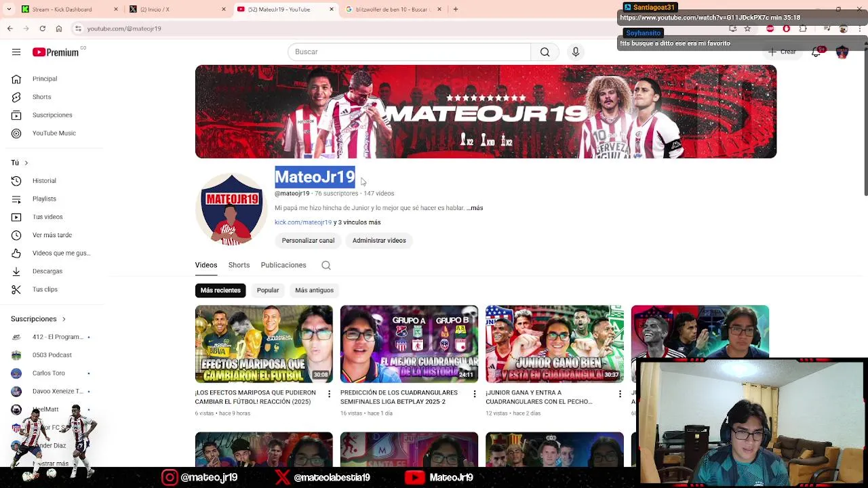The height and width of the screenshot is (488, 868).
Task: Click address bar youtube.com/@mateojr19
Action: click(124, 29)
